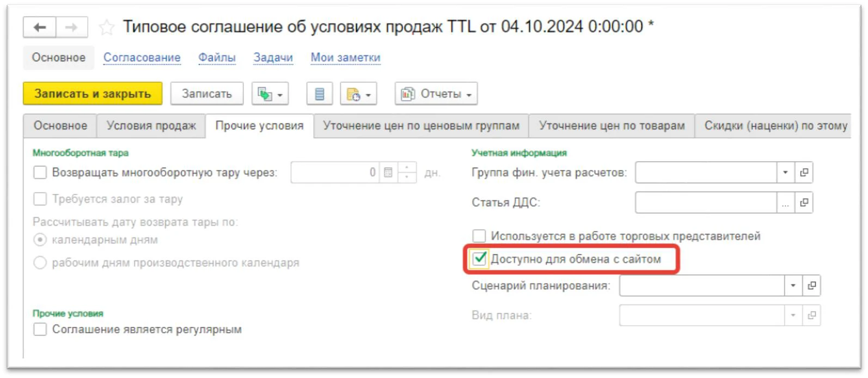Viewport: 868px width, 378px height.
Task: Enable Возвращать многооборотную тару через checkbox
Action: click(x=40, y=173)
